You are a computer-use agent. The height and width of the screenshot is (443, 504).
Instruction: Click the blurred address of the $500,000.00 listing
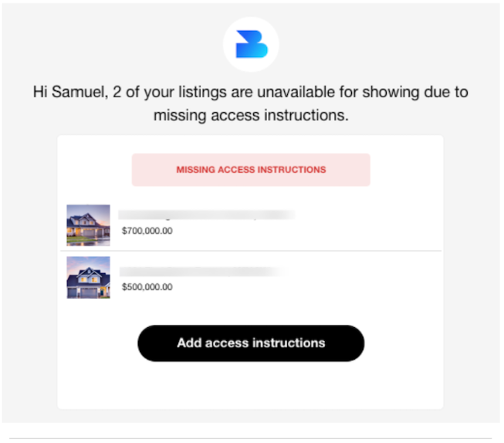coord(202,272)
